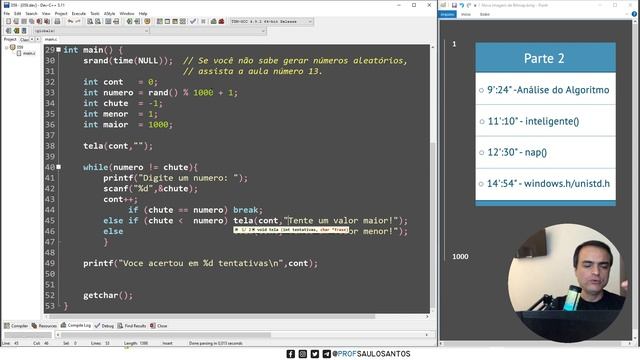Open the Arquivo tab in Paint
640x360 pixels.
pos(447,14)
